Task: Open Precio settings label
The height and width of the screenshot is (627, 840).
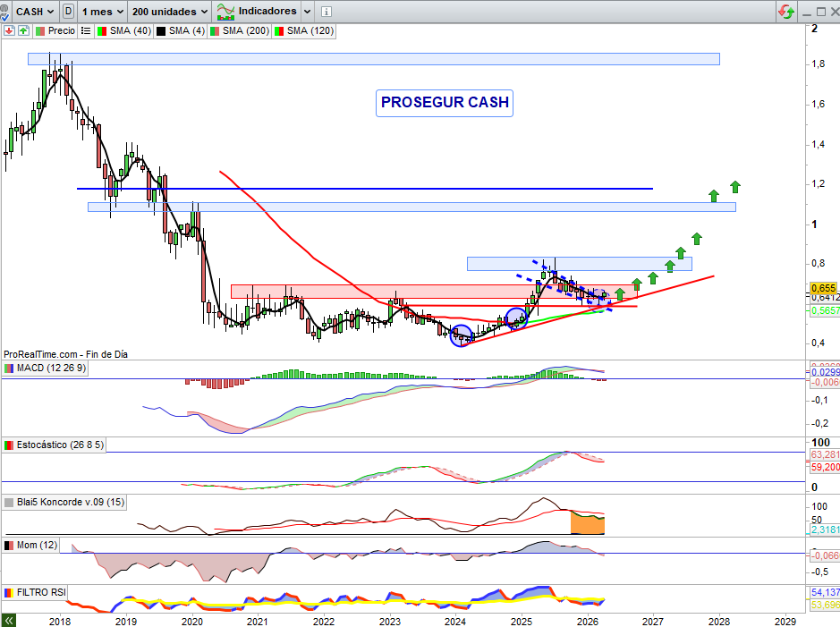Action: pyautogui.click(x=61, y=31)
